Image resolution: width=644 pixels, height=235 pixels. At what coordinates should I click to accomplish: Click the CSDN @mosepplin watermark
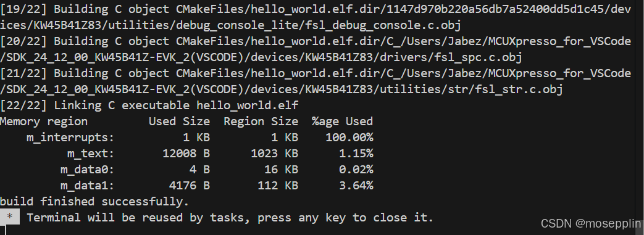pyautogui.click(x=591, y=223)
